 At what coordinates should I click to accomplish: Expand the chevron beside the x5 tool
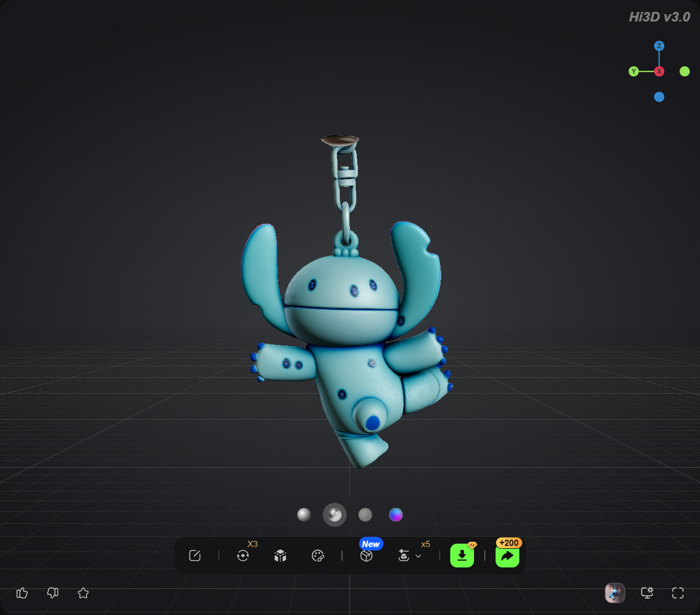click(419, 556)
